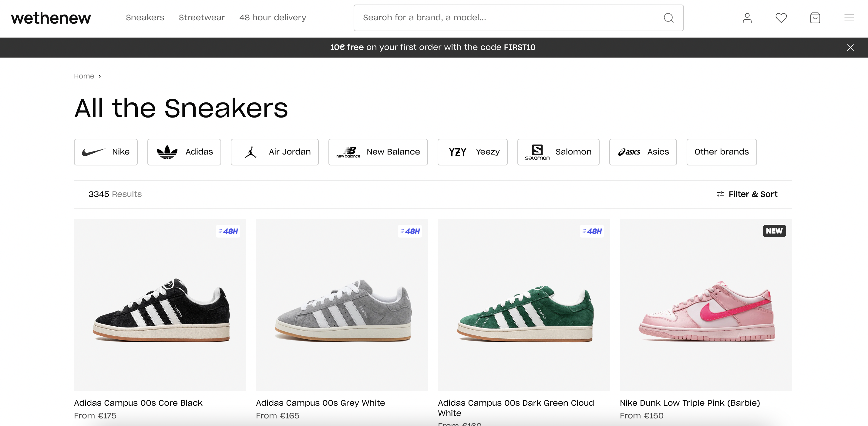Dismiss the FIRST10 promo banner
This screenshot has height=426, width=868.
pyautogui.click(x=851, y=47)
